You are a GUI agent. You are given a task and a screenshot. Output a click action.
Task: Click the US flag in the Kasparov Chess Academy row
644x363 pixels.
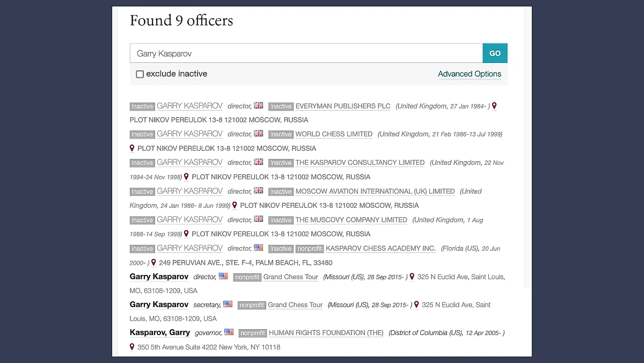tap(259, 248)
